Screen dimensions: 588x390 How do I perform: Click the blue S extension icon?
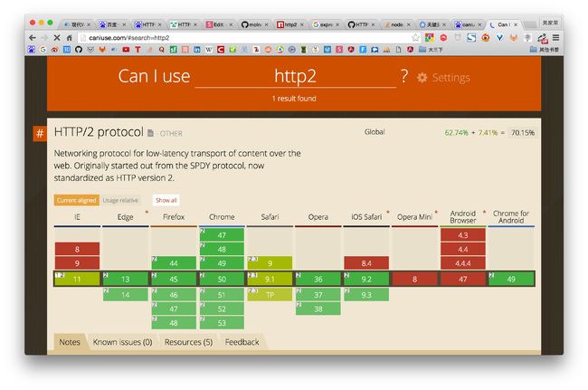(x=471, y=37)
